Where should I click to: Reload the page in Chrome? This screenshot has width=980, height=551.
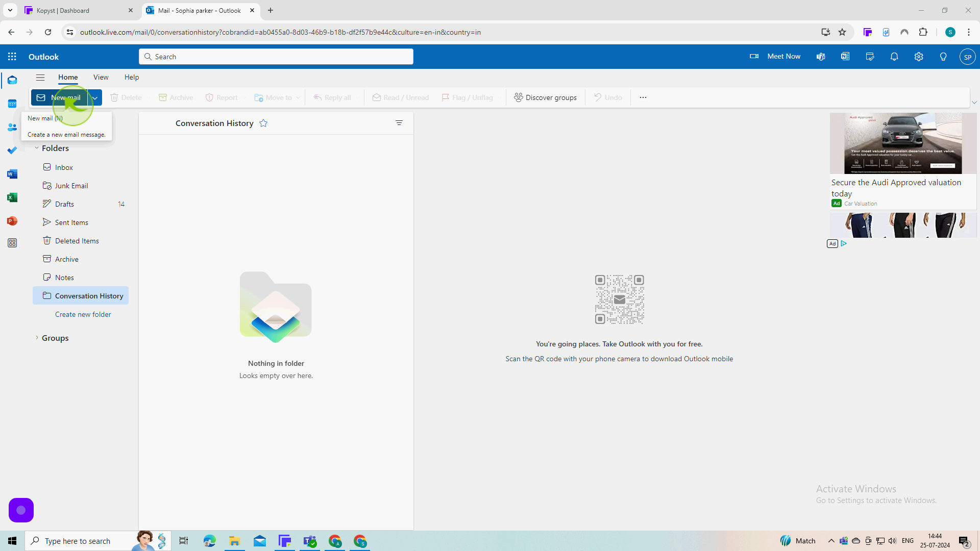pyautogui.click(x=48, y=32)
